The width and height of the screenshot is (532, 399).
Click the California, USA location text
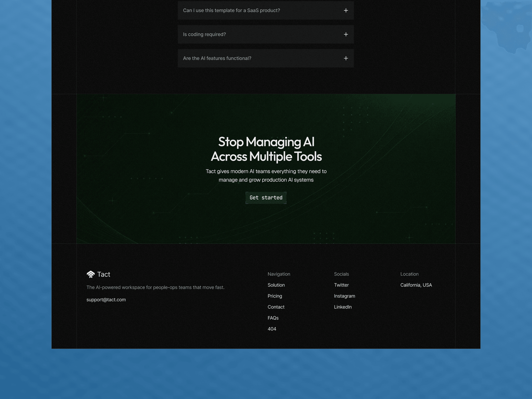click(x=416, y=285)
